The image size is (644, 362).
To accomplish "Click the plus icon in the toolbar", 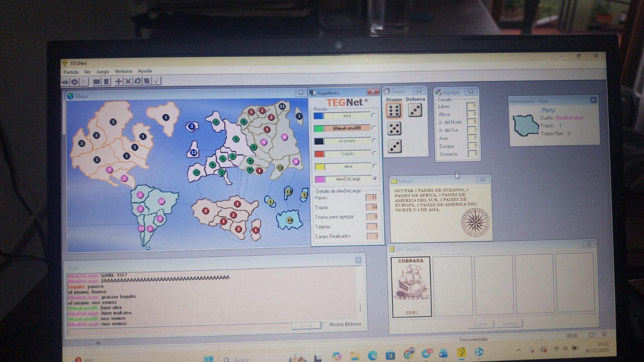I will (x=119, y=81).
